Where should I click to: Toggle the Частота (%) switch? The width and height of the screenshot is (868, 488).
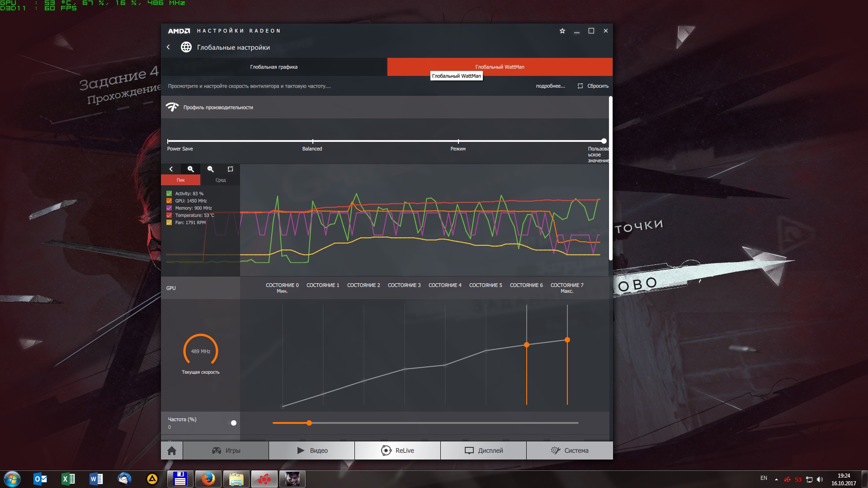point(233,423)
